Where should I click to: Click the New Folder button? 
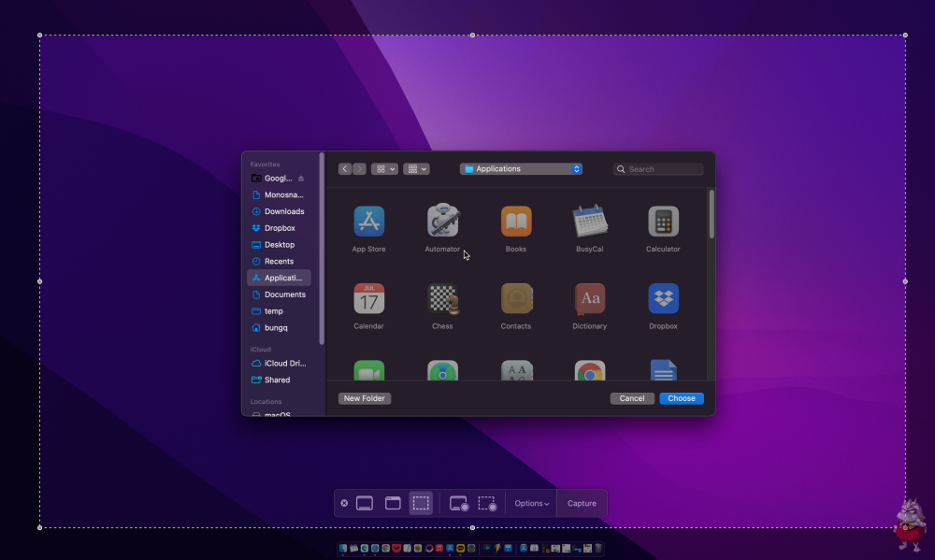(x=365, y=398)
